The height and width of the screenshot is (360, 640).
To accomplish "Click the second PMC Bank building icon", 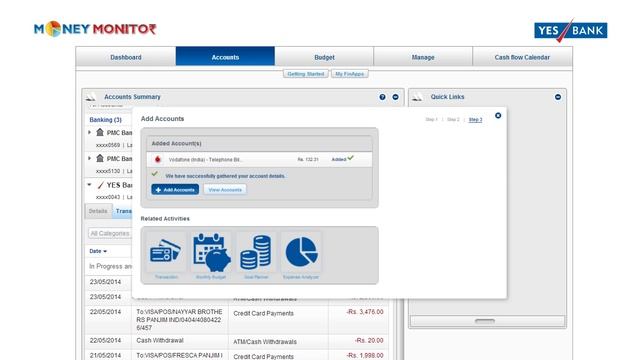I will pyautogui.click(x=100, y=158).
